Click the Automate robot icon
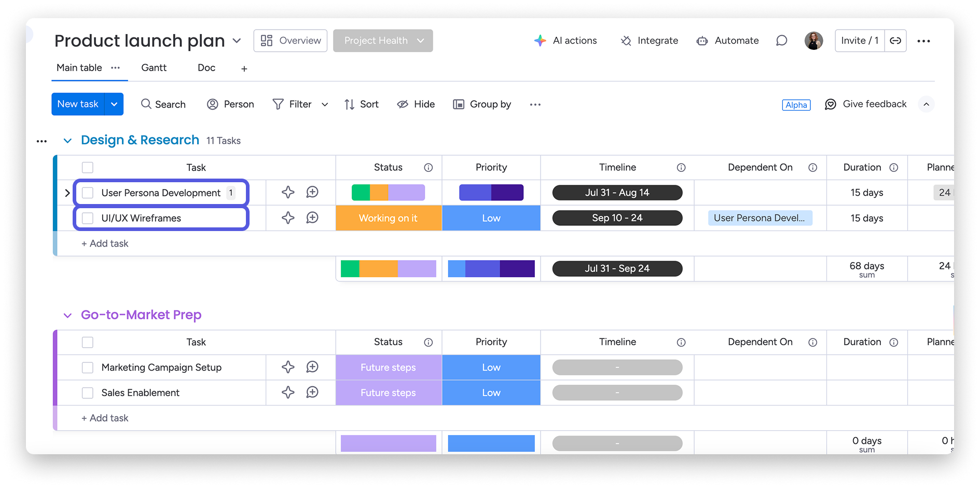This screenshot has width=980, height=488. coord(702,40)
